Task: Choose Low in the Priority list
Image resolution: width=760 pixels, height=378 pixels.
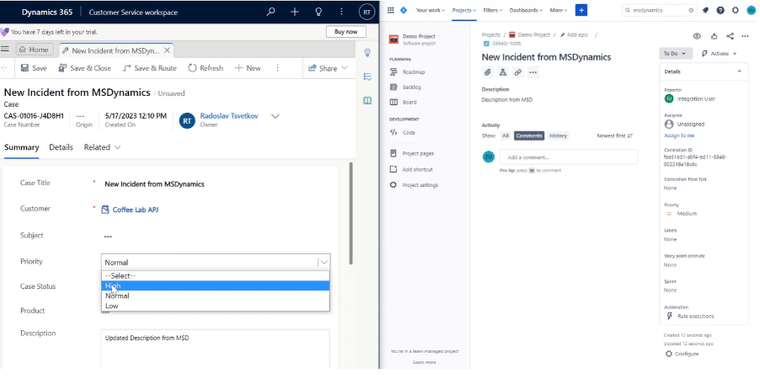Action: point(215,306)
